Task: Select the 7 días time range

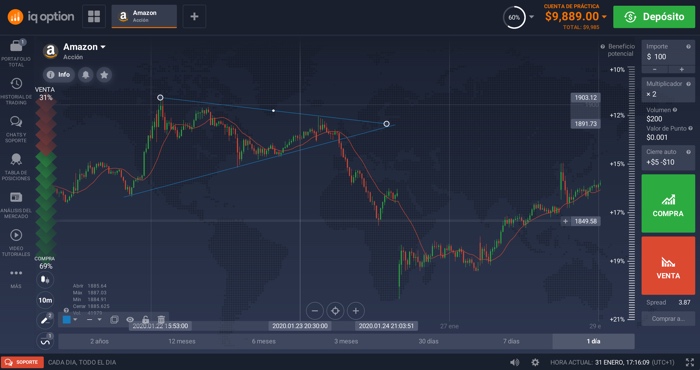Action: tap(511, 341)
